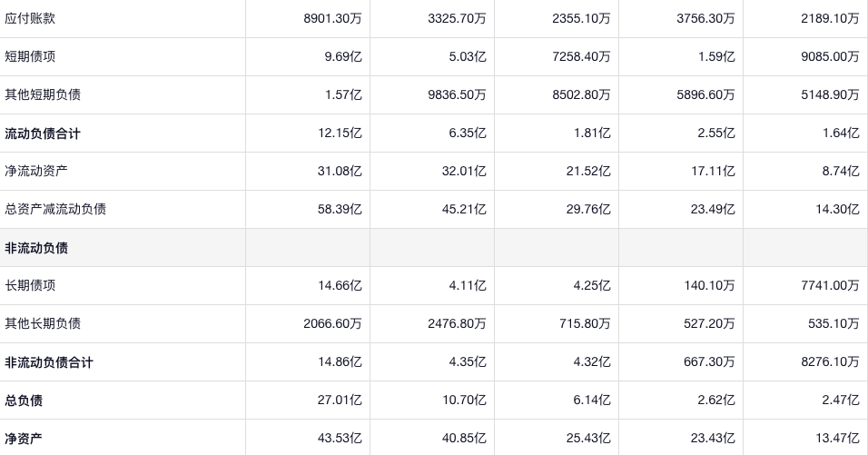Click the 非流动负债 section header
This screenshot has width=868, height=455.
36,248
